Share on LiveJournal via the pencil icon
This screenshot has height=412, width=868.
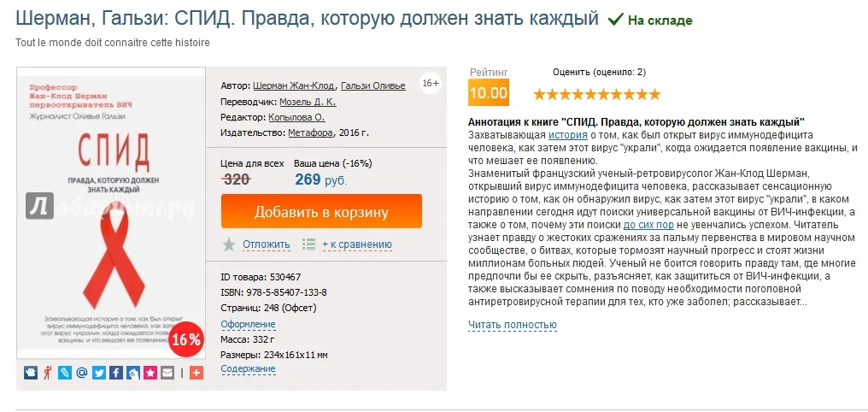[65, 373]
